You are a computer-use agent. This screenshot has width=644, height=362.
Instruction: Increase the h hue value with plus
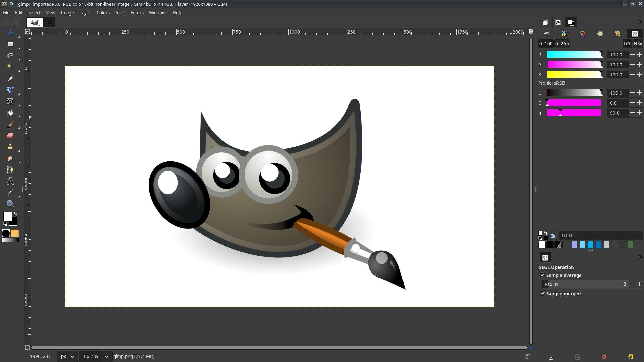click(640, 113)
